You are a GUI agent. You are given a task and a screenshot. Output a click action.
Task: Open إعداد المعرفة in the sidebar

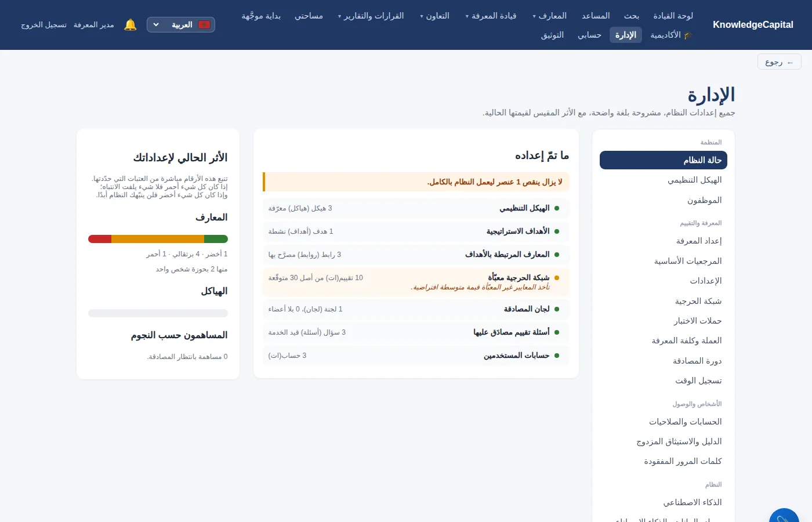tap(664, 241)
